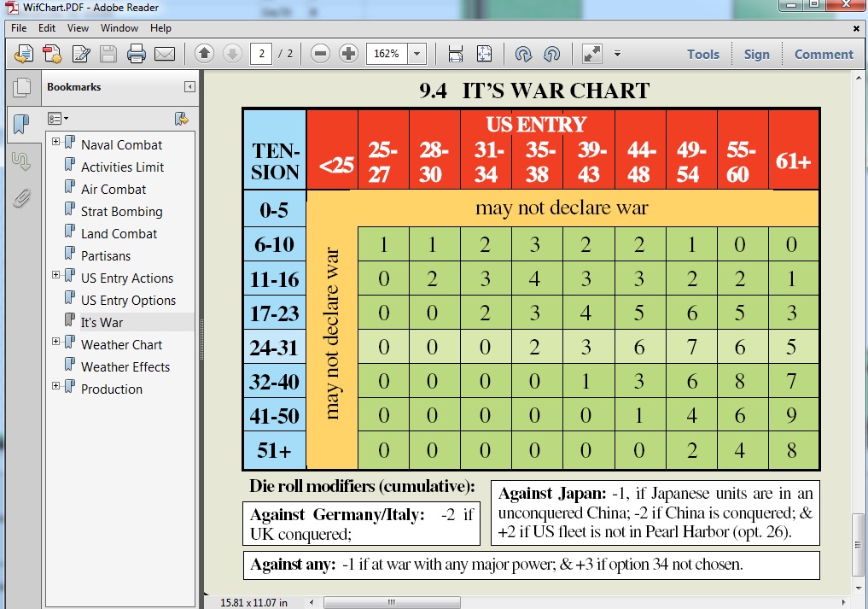
Task: Click the 61+ US Entry column header
Action: click(x=793, y=161)
